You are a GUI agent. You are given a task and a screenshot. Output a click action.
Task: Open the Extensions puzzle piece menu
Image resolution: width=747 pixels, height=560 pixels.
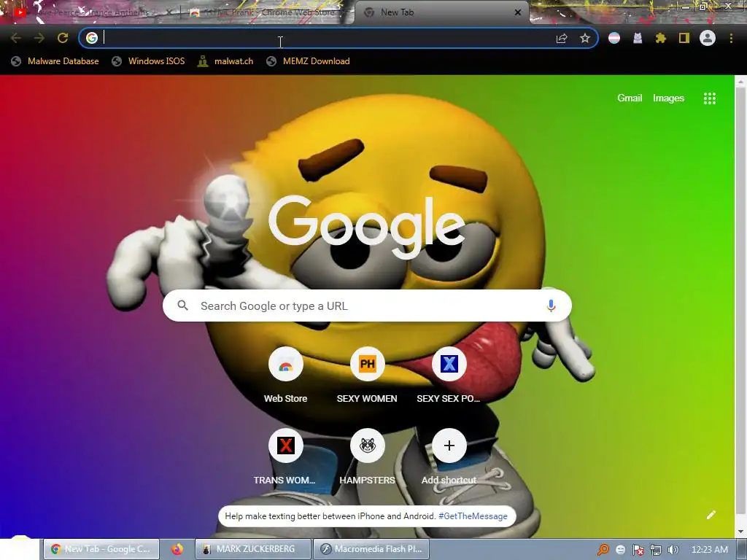[x=660, y=38]
